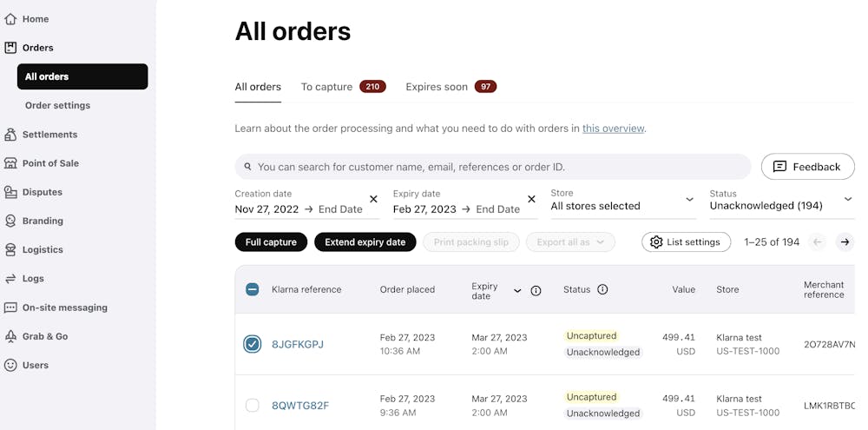This screenshot has height=430, width=868.
Task: Uncheck the order 8JGFKGPJ checkbox
Action: (252, 344)
